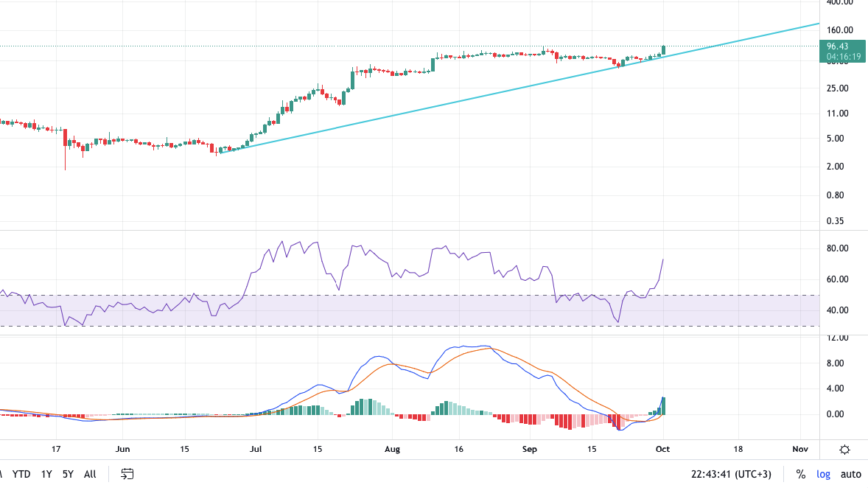Click the 160.00 price axis label
Screen dimensions: 868x488
point(839,30)
